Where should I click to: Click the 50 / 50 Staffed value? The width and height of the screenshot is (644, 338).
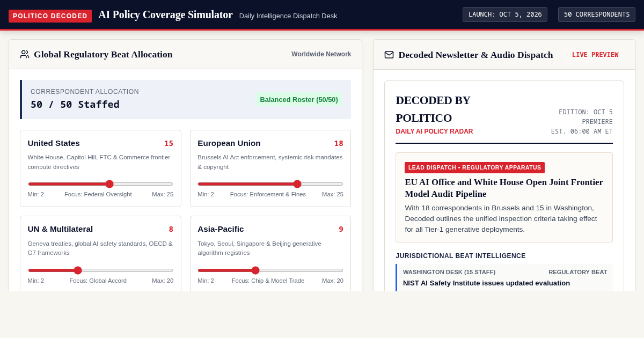(75, 105)
